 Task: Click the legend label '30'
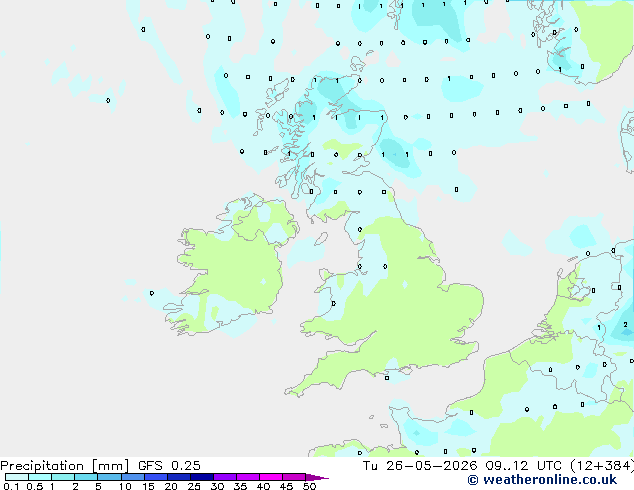click(x=217, y=486)
